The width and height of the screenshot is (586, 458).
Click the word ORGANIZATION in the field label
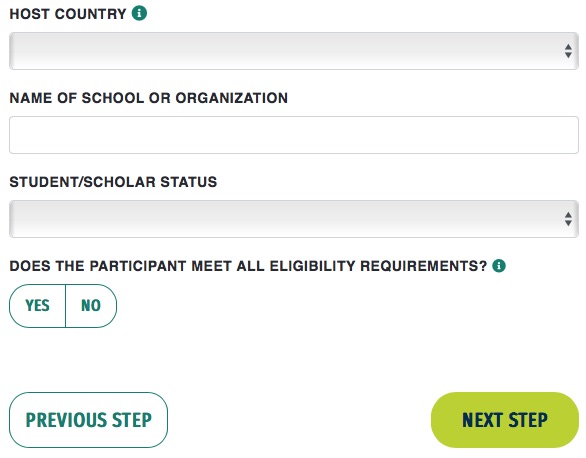[232, 98]
